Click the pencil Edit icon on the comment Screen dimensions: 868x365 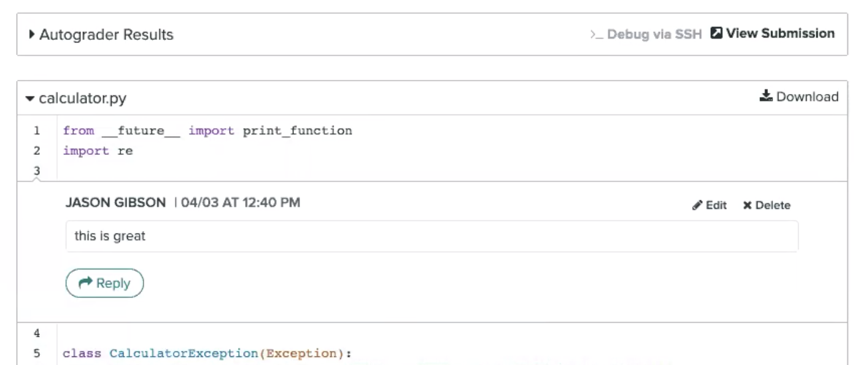point(697,205)
